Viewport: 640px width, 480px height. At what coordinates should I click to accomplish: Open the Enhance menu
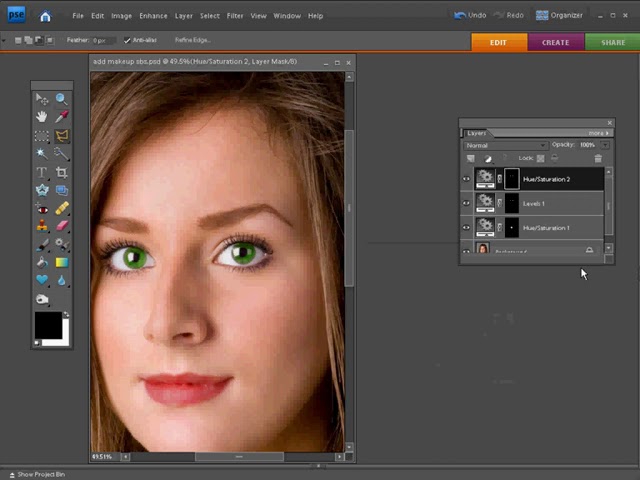tap(153, 16)
